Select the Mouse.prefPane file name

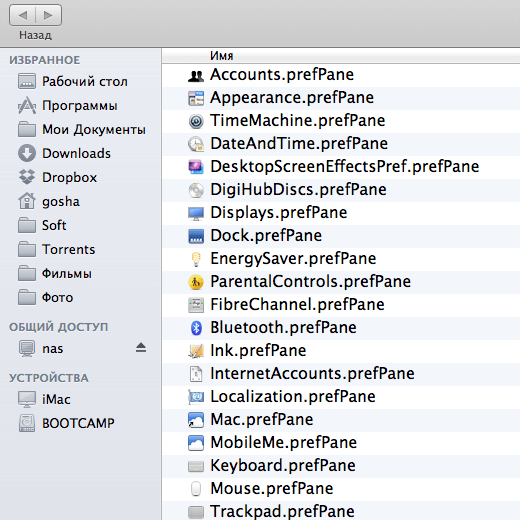(x=272, y=489)
